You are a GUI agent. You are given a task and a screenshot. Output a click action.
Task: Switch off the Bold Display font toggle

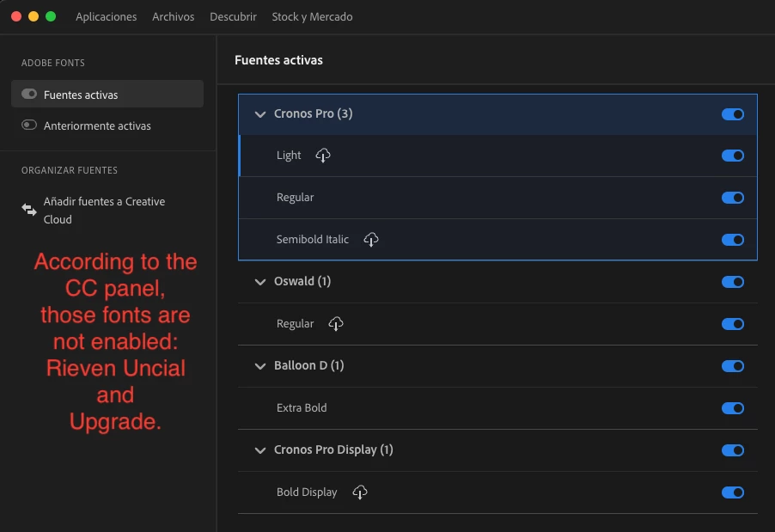[733, 492]
